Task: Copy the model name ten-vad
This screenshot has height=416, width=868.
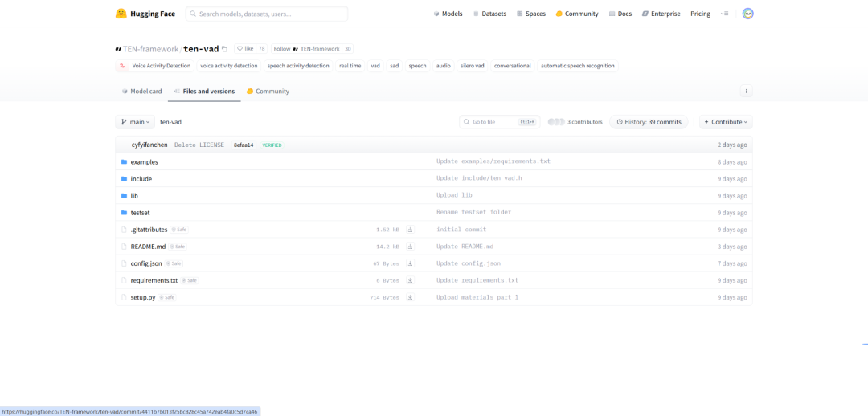Action: coord(225,49)
